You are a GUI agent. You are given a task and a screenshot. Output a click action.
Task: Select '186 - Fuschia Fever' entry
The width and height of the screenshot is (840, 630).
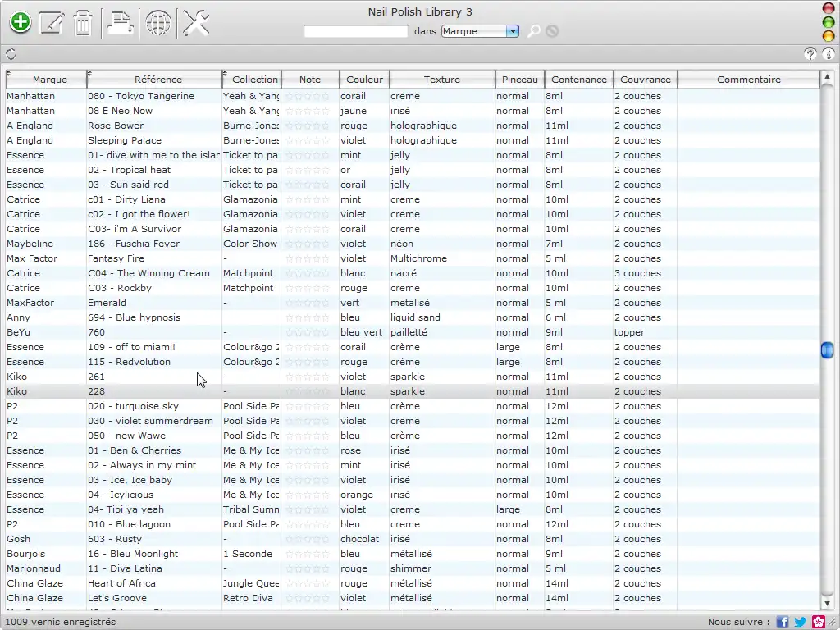(134, 244)
